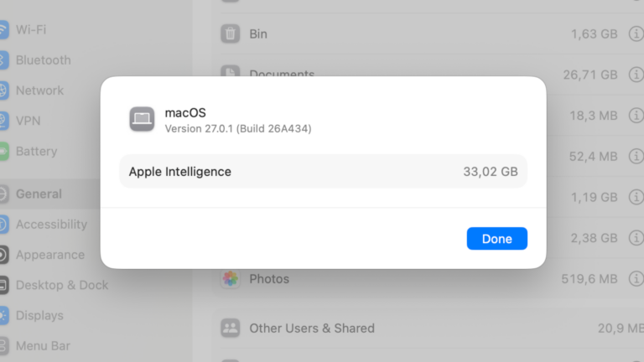Click the Network globe icon
The image size is (644, 362).
3,90
